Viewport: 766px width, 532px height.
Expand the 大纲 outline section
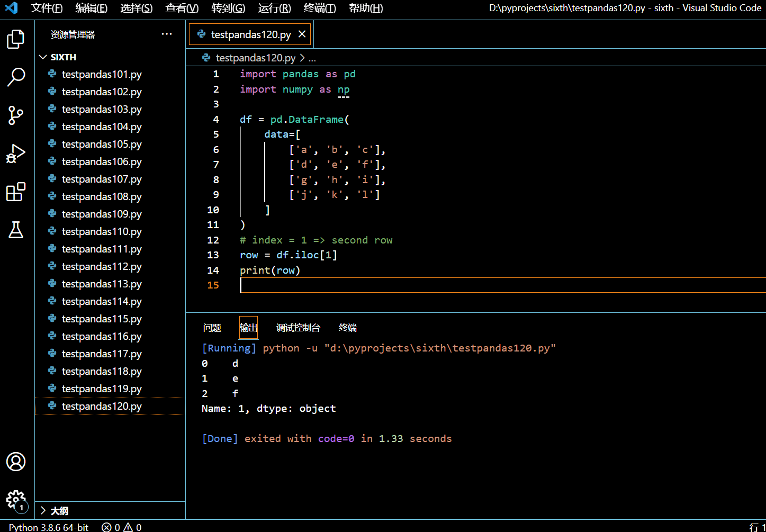(x=43, y=511)
